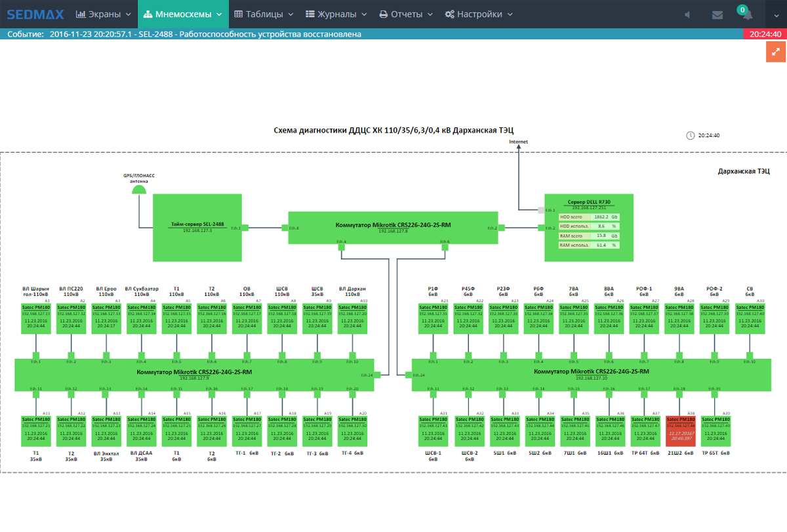Switch to the Мнемосхемы tab
This screenshot has height=532, width=787.
point(183,14)
